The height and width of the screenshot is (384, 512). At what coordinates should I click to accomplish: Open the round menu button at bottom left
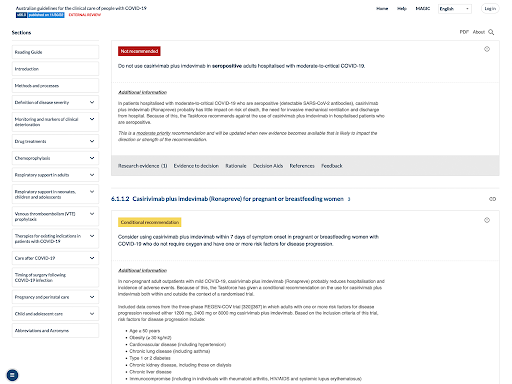[12, 375]
